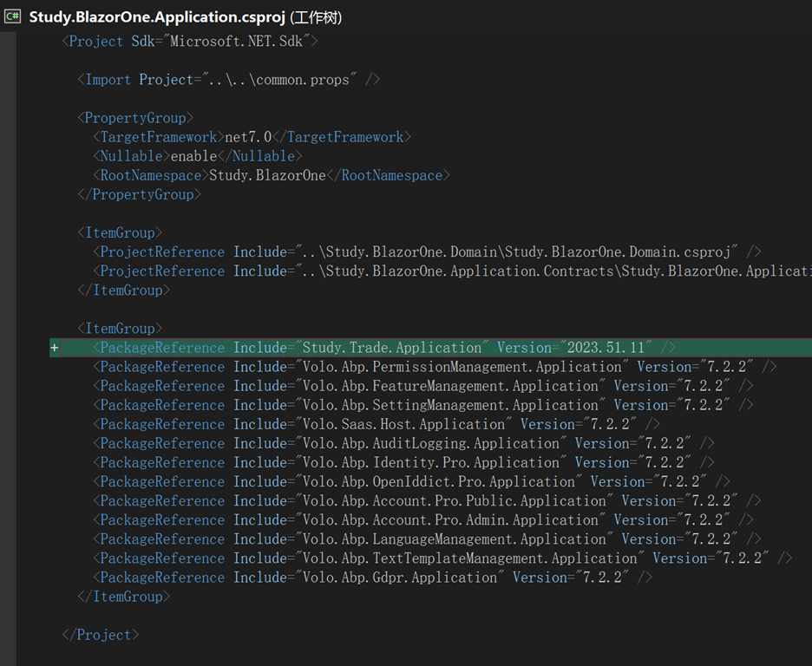This screenshot has height=666, width=812.
Task: Click the Nullable enable line
Action: coord(197,156)
